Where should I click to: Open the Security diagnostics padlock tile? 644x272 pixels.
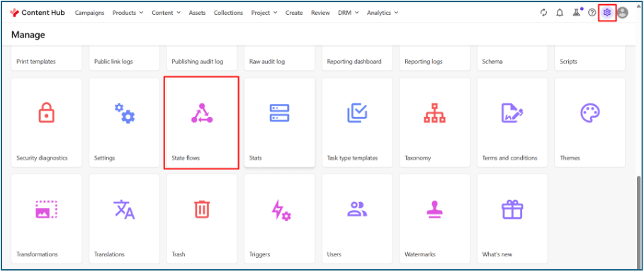click(x=47, y=123)
